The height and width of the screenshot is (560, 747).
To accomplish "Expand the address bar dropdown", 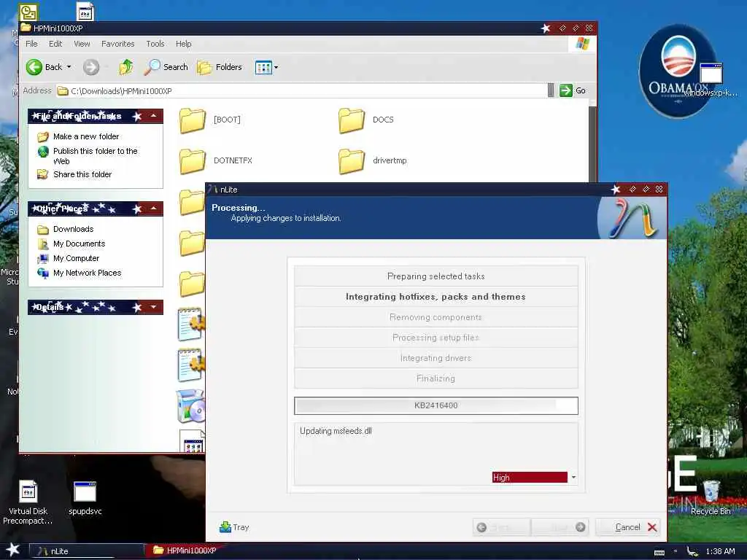I will coord(551,90).
